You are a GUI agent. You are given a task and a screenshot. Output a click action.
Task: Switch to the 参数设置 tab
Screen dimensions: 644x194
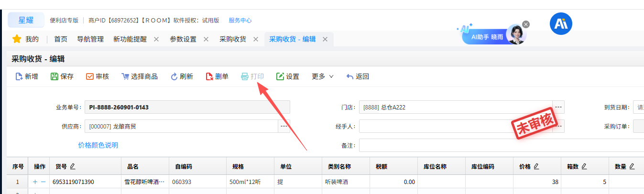click(x=183, y=39)
